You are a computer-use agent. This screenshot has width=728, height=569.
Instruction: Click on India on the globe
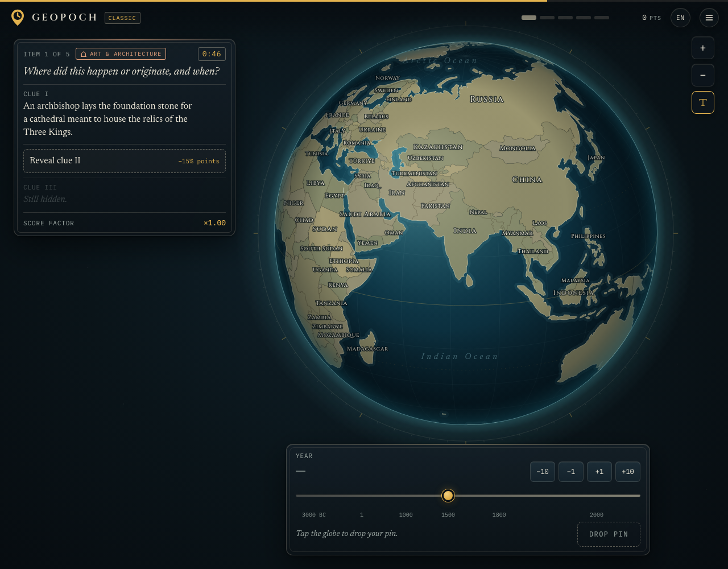tap(465, 230)
